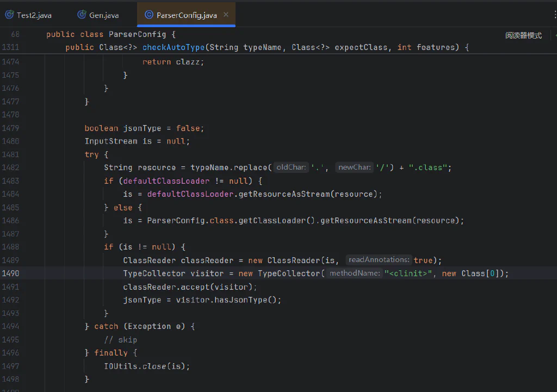Click line number 1481 beside try
The height and width of the screenshot is (392, 557).
point(11,154)
